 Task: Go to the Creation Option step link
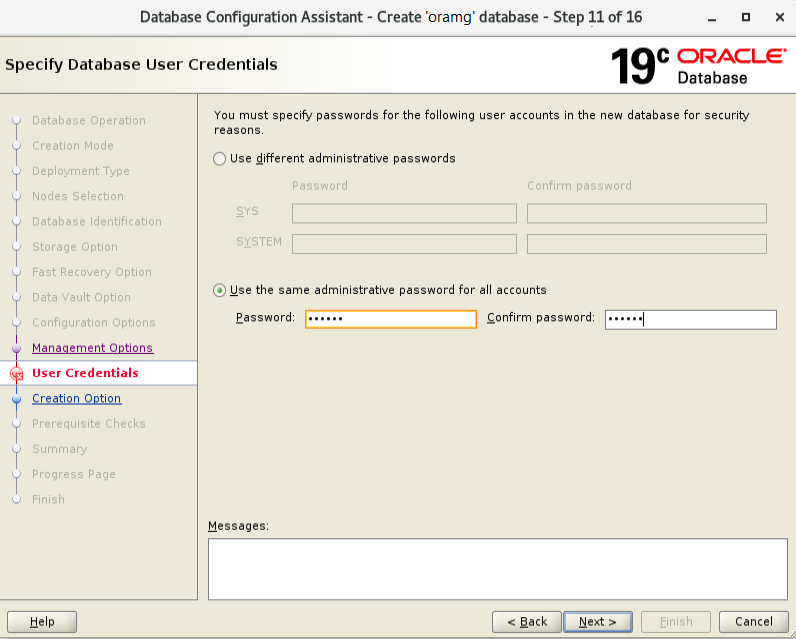click(77, 398)
